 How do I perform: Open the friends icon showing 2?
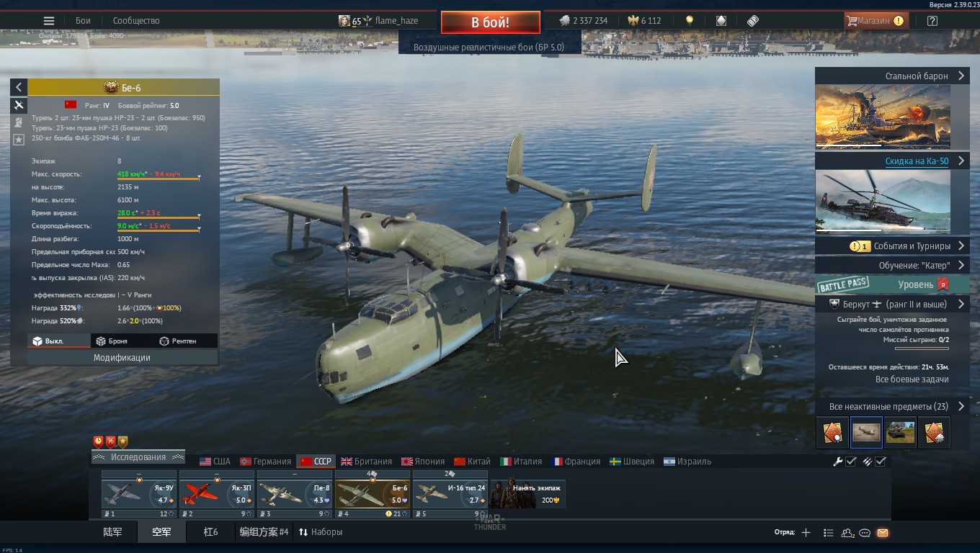[x=847, y=533]
